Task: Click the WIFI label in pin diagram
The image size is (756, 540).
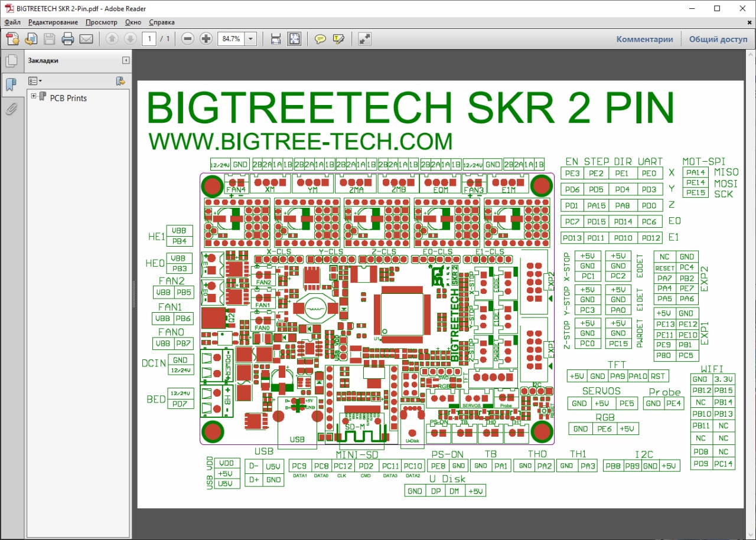Action: tap(712, 369)
